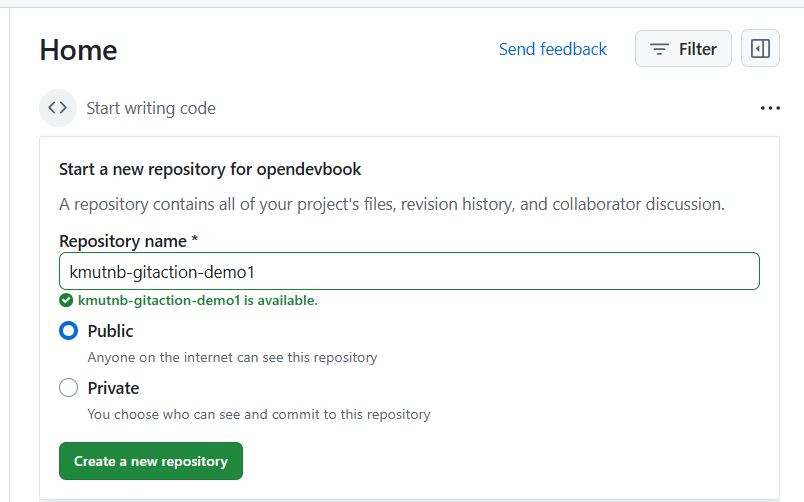Select the Public radio button
The image size is (804, 502).
pos(68,331)
